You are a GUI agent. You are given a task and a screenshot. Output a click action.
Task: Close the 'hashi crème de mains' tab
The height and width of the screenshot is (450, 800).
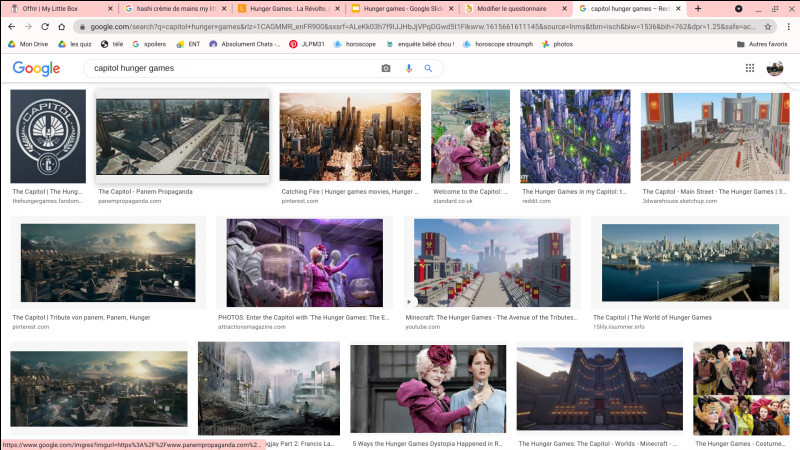223,9
